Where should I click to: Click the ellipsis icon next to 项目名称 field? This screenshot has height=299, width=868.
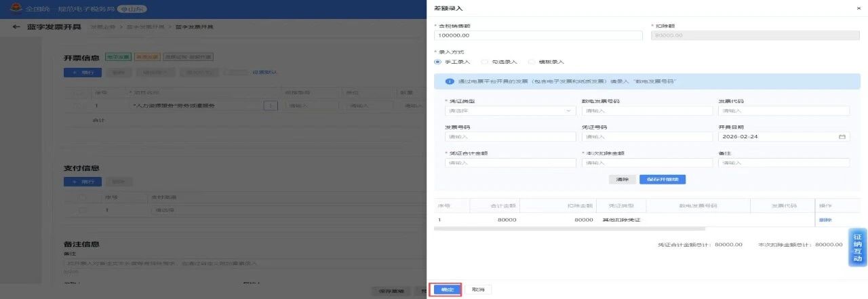click(271, 106)
